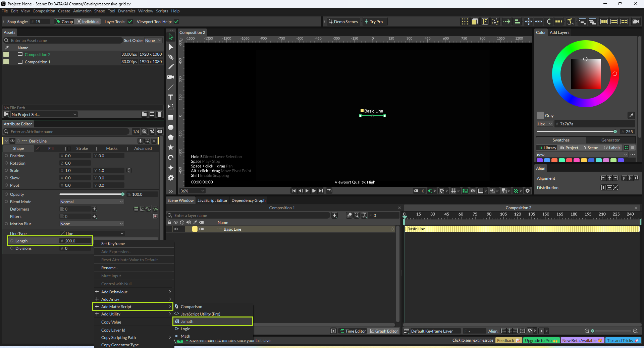
Task: Switch to the JavaScript Editor tab
Action: point(212,200)
